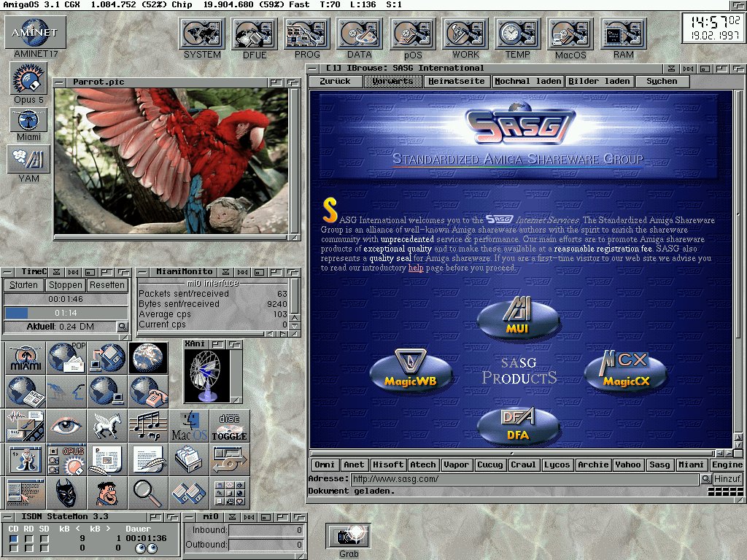Toggle the disc TOGGLE dock icon
Image resolution: width=747 pixels, height=560 pixels.
[x=231, y=424]
